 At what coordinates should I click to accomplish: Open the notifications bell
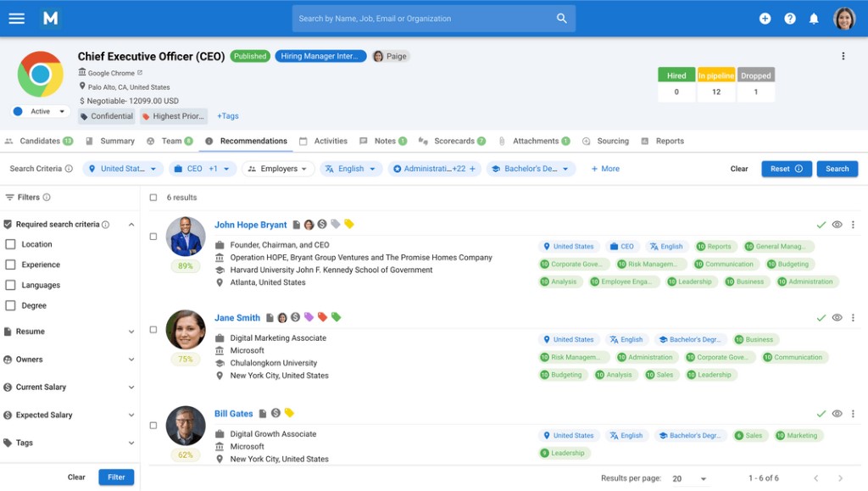[814, 19]
